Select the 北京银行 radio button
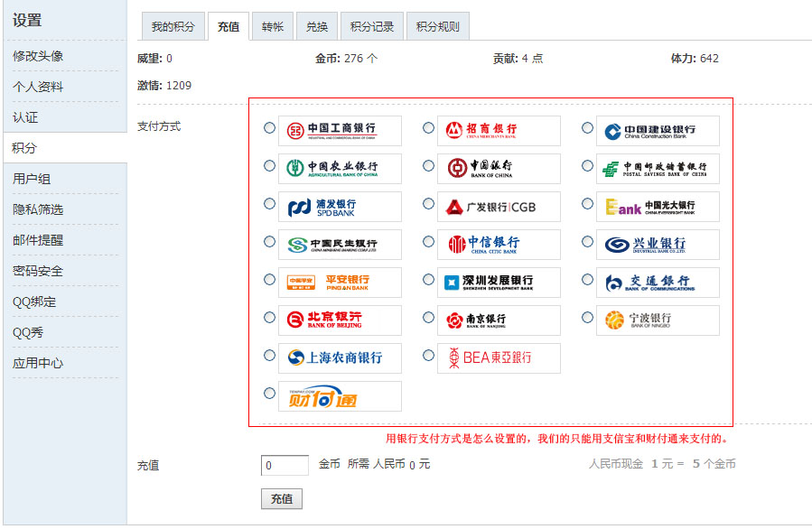812x529 pixels. click(x=269, y=317)
